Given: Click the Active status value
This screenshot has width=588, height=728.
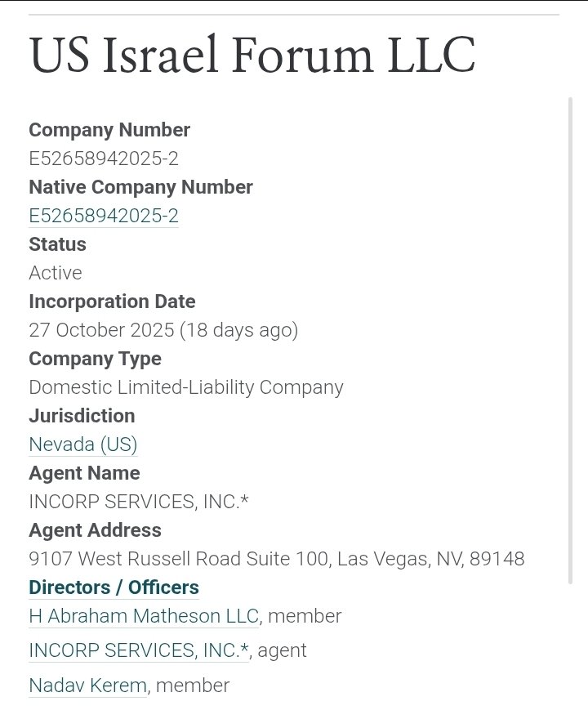Looking at the screenshot, I should [56, 273].
